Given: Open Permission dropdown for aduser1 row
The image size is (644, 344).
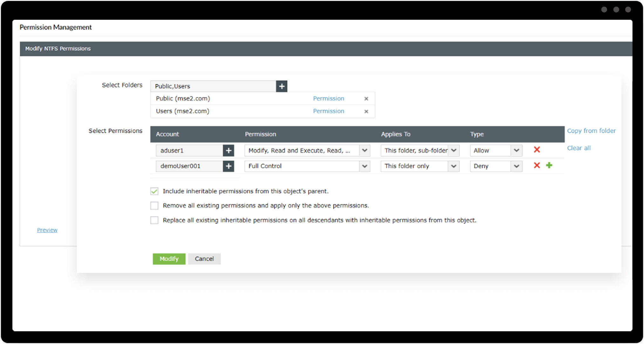Looking at the screenshot, I should click(364, 150).
